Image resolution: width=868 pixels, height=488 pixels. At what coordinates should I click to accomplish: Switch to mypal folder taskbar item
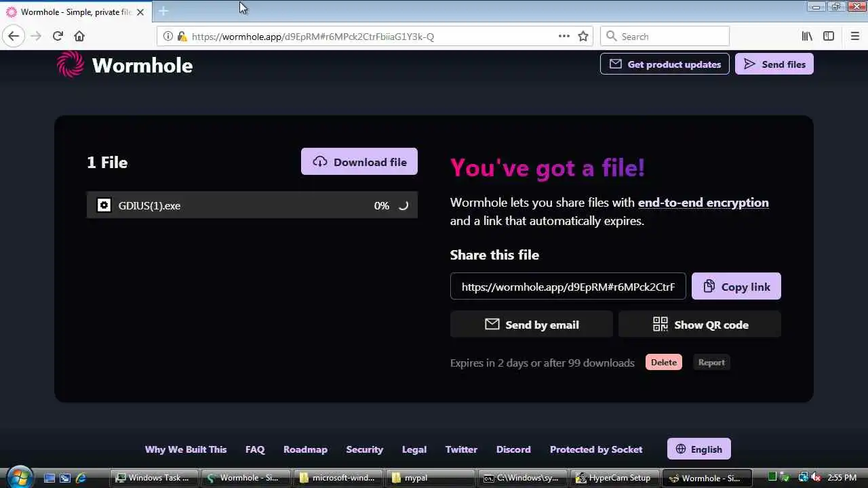431,478
